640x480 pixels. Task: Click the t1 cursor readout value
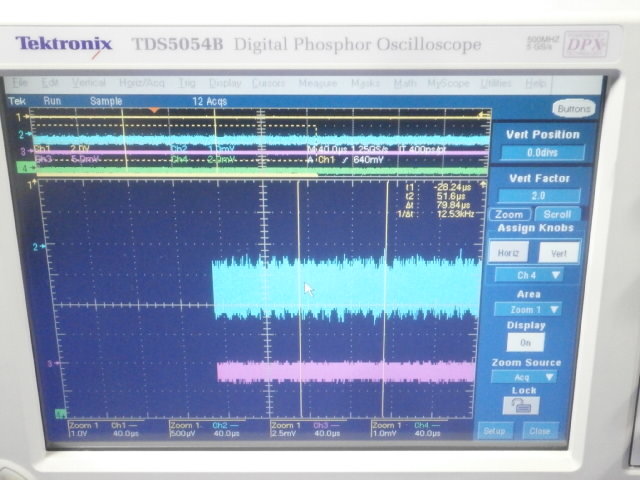coord(453,187)
